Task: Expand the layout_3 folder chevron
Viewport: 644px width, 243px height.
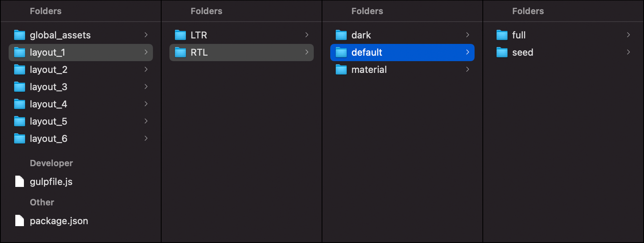Action: tap(146, 87)
